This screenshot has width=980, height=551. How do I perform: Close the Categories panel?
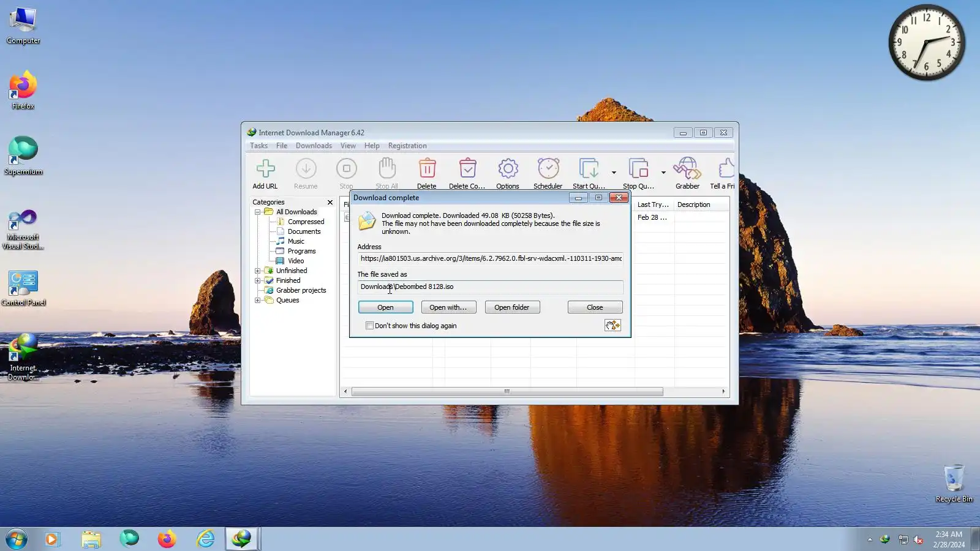330,202
